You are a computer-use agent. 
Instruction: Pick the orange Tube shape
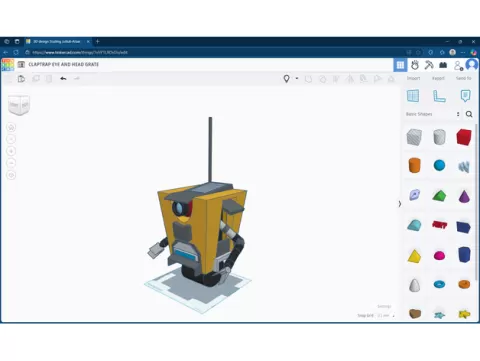[464, 284]
